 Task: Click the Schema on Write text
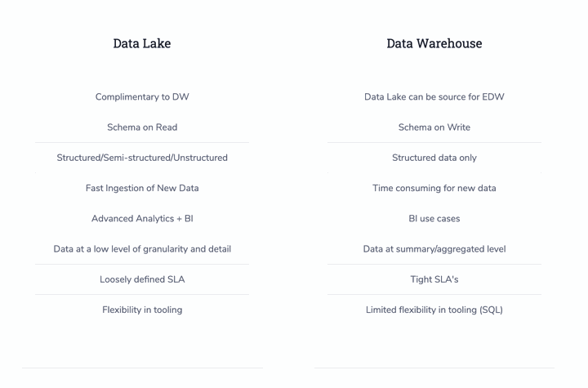[x=434, y=127]
